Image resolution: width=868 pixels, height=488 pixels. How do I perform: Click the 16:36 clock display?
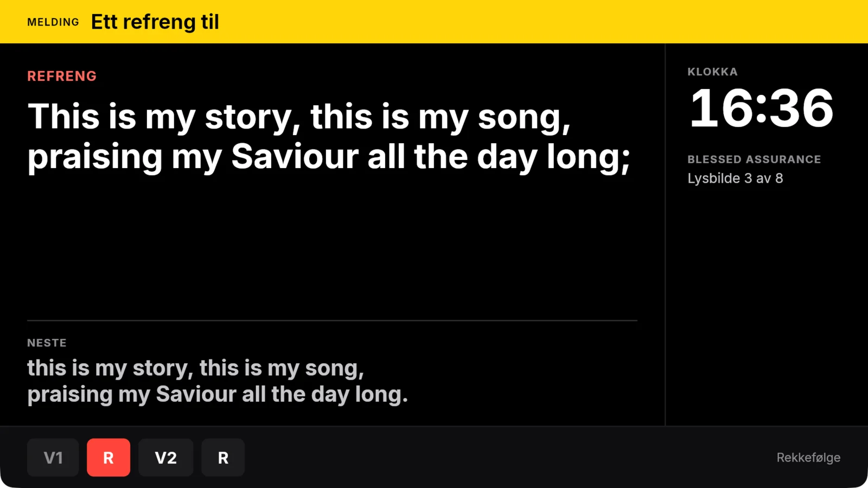click(x=761, y=108)
